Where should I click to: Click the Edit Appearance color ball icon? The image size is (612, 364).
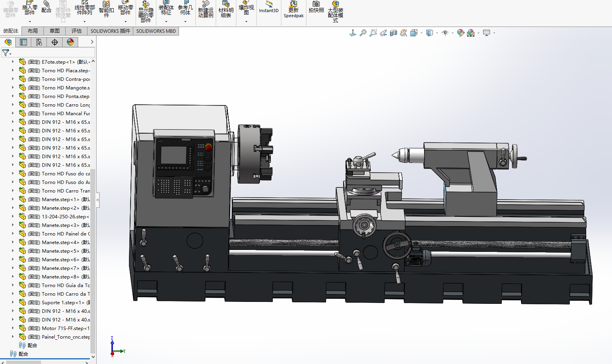point(461,33)
